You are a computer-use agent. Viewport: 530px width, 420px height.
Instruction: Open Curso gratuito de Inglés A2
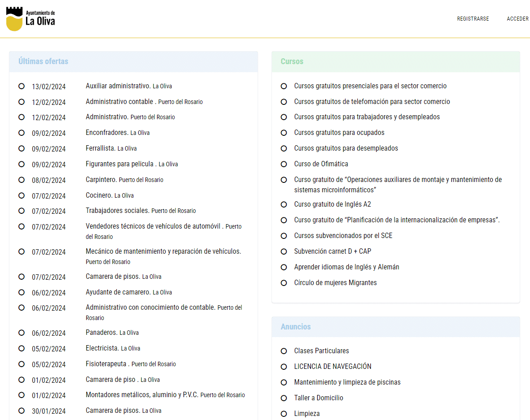(332, 204)
